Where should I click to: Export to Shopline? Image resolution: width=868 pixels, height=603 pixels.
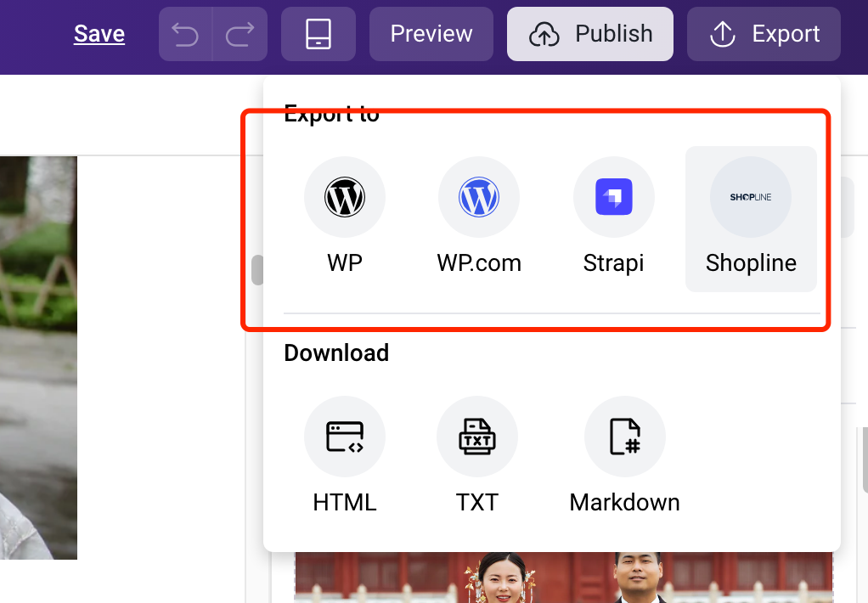(751, 219)
